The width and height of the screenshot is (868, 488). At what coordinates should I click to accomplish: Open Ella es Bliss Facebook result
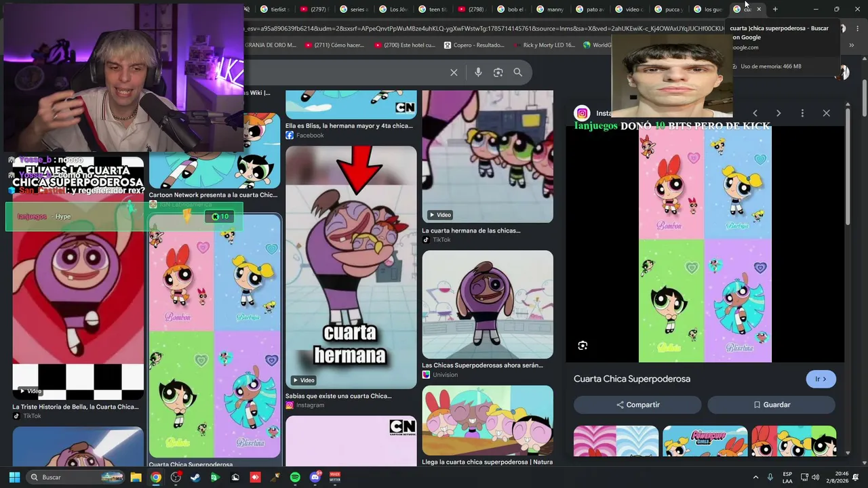coord(349,126)
